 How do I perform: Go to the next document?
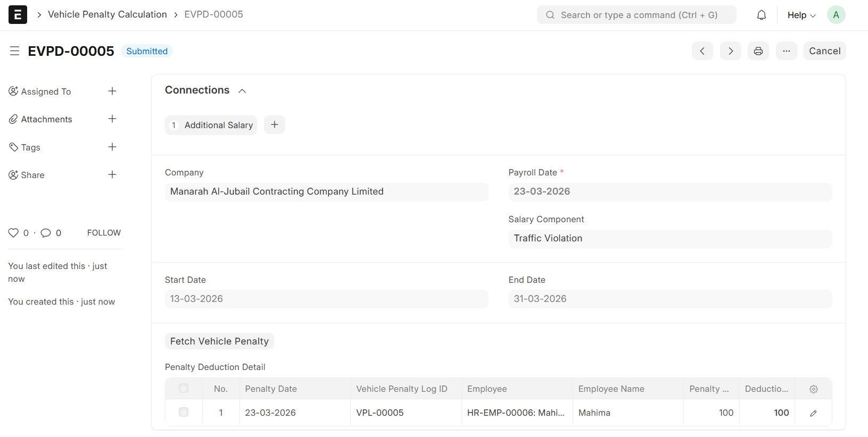[730, 51]
